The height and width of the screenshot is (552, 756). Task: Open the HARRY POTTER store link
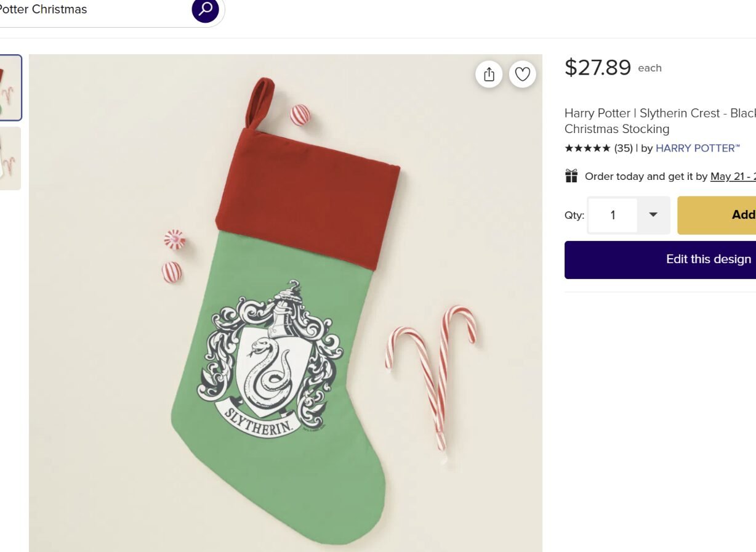point(698,148)
